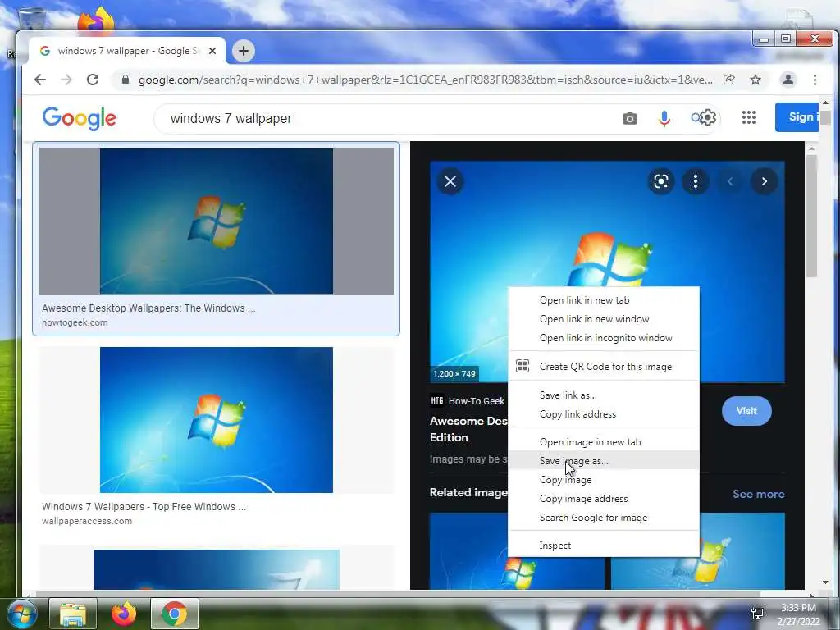Click the padlock site info icon
This screenshot has height=630, width=840.
[x=126, y=80]
